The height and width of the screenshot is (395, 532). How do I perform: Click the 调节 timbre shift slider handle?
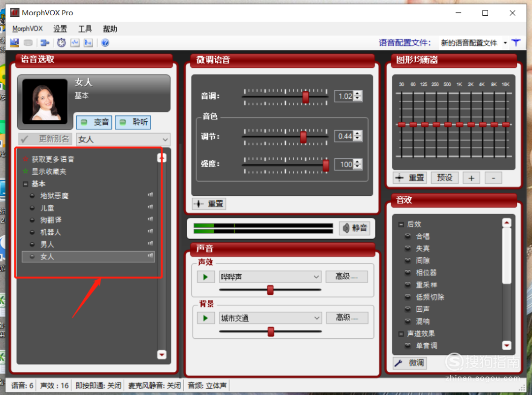point(303,137)
